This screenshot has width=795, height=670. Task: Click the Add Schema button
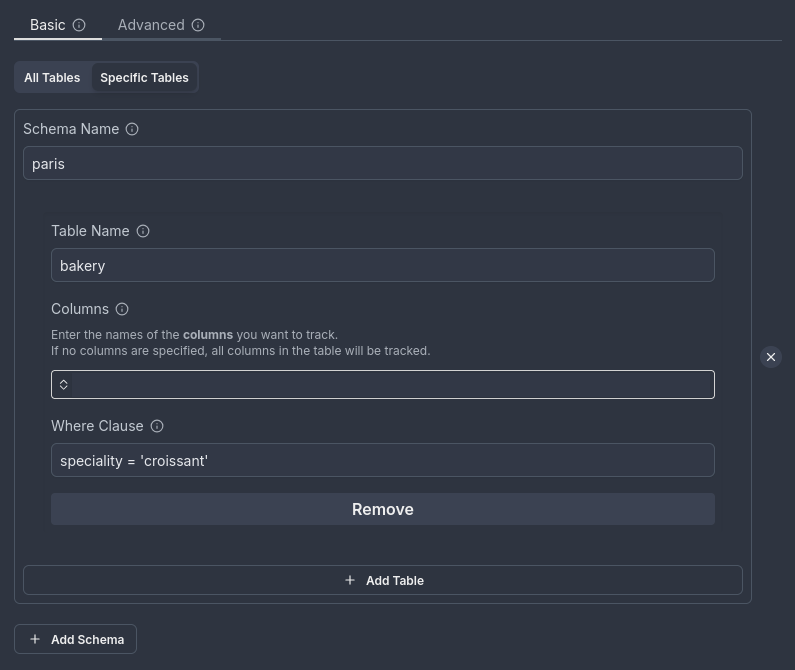click(x=76, y=639)
